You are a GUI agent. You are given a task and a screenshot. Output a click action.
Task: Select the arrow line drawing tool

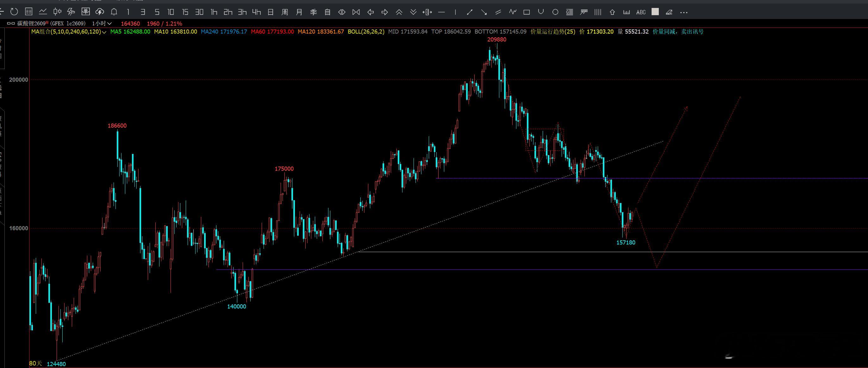point(484,12)
